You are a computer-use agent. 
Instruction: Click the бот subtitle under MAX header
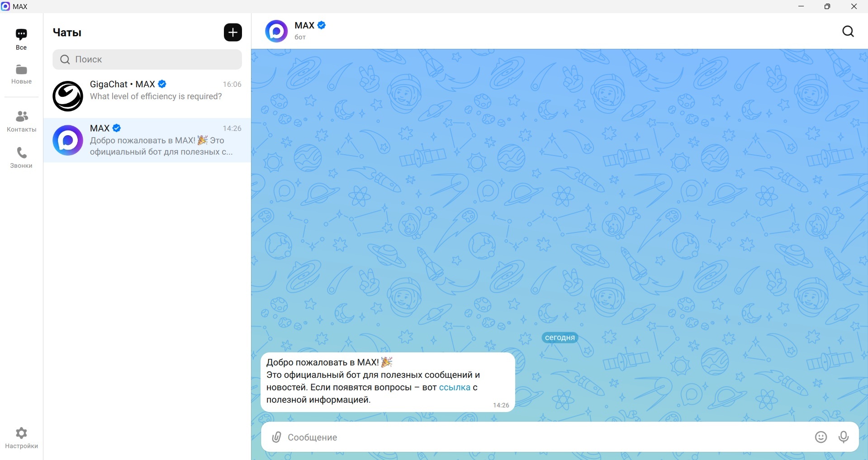(x=300, y=37)
